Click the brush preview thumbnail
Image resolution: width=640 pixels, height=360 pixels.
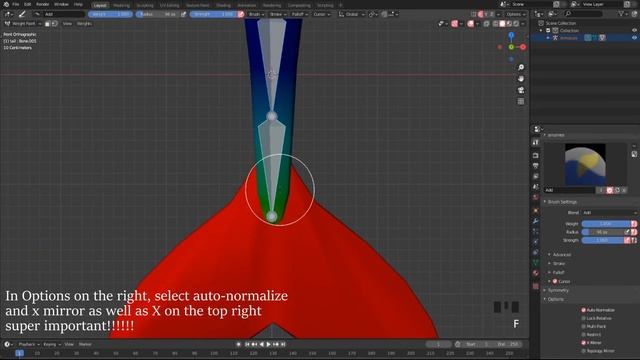[x=585, y=164]
